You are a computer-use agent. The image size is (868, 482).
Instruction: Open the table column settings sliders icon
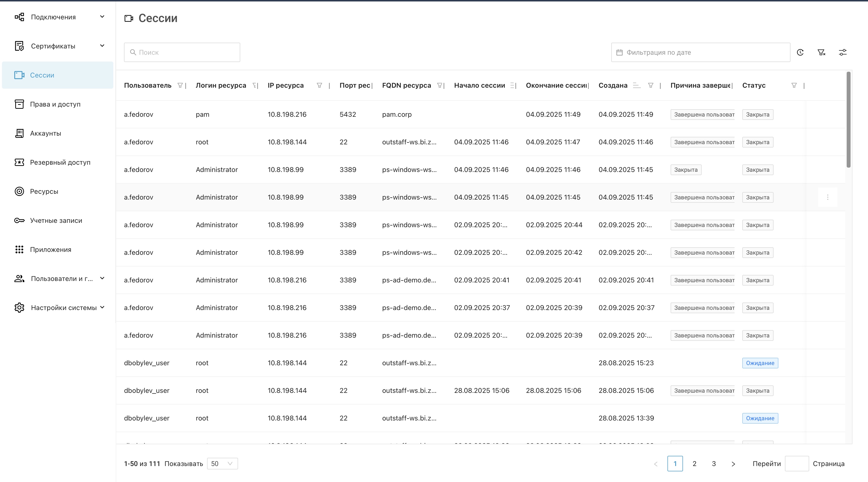click(x=842, y=52)
